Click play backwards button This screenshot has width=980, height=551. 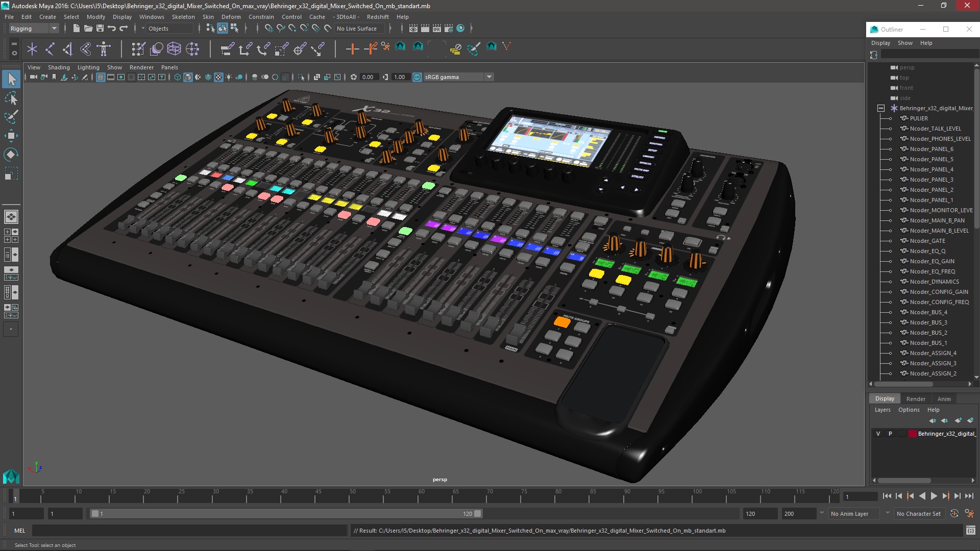[922, 496]
